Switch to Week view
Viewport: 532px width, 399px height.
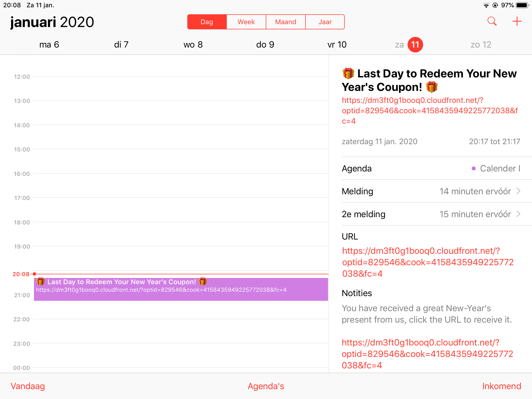pos(246,22)
